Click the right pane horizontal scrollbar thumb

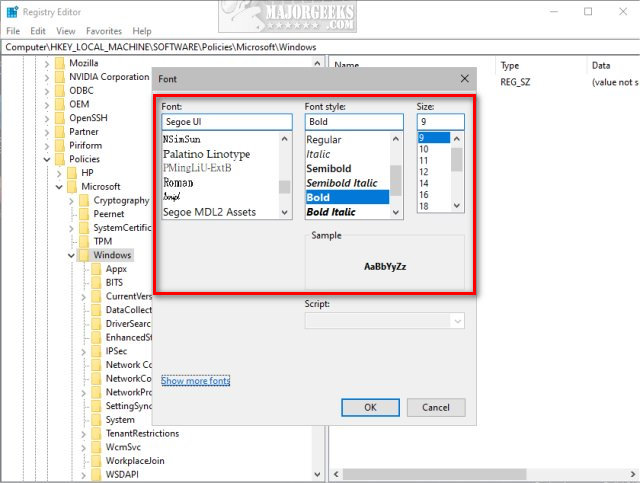click(434, 474)
